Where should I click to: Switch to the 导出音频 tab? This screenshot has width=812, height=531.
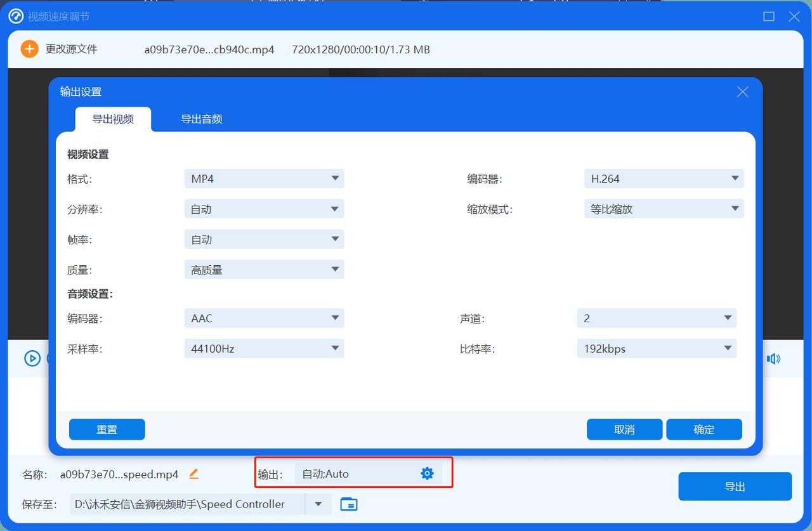pyautogui.click(x=200, y=119)
